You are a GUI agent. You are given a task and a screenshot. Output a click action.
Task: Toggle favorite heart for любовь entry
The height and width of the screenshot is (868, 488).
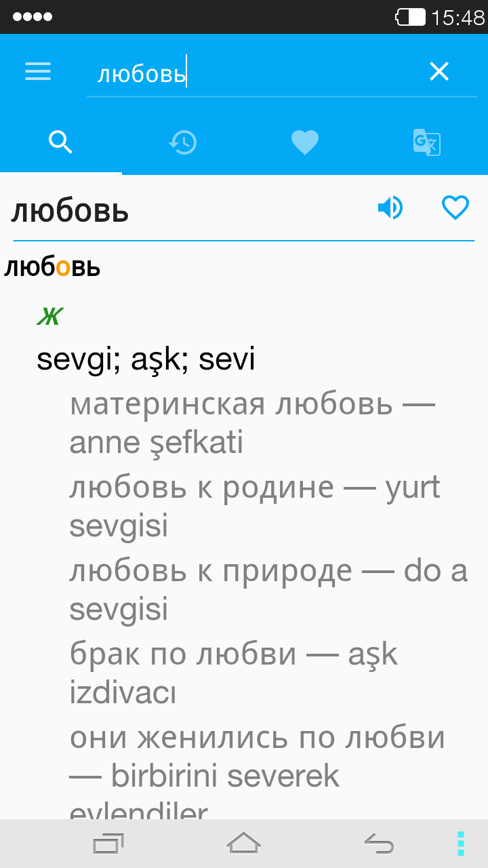pos(455,208)
